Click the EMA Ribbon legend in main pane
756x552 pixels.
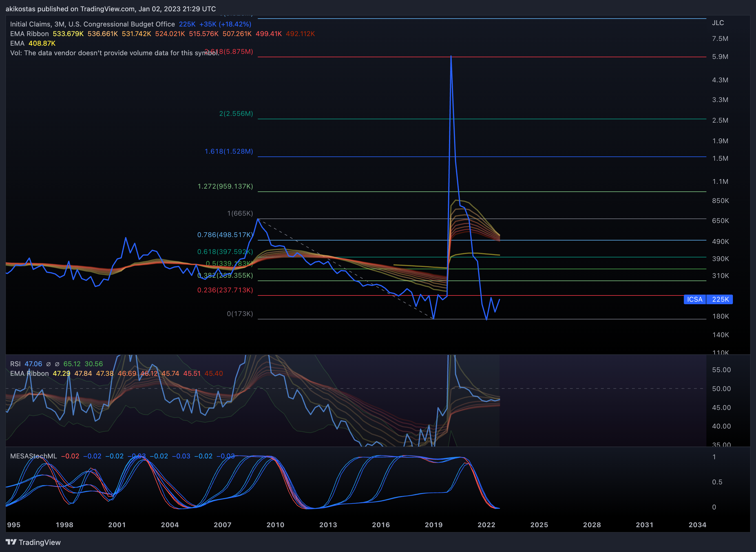pyautogui.click(x=29, y=34)
